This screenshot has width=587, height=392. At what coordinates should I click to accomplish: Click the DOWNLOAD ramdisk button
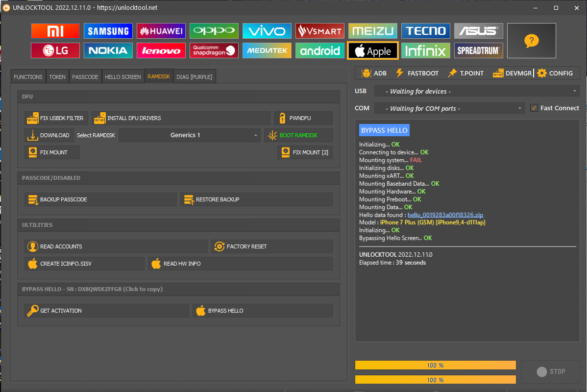pyautogui.click(x=49, y=135)
